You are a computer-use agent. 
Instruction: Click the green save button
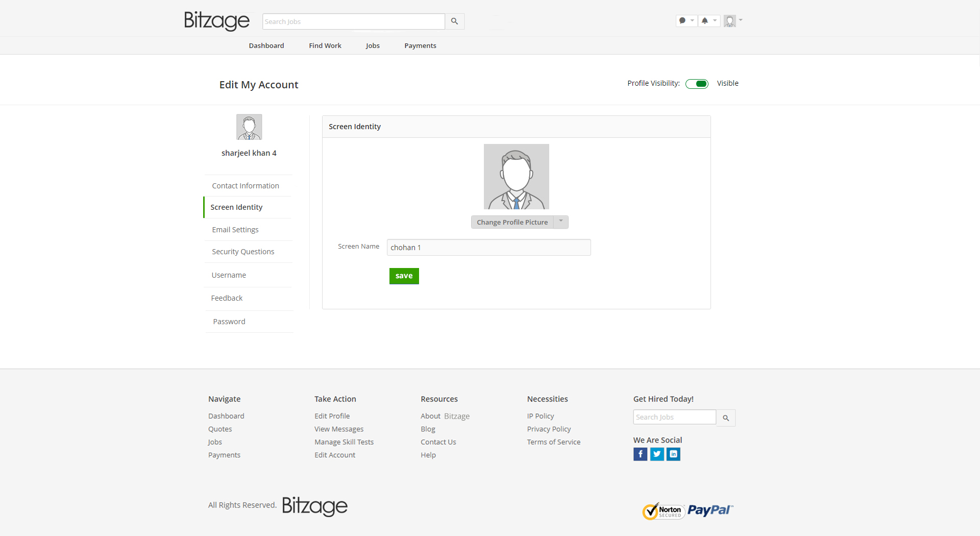(x=404, y=276)
